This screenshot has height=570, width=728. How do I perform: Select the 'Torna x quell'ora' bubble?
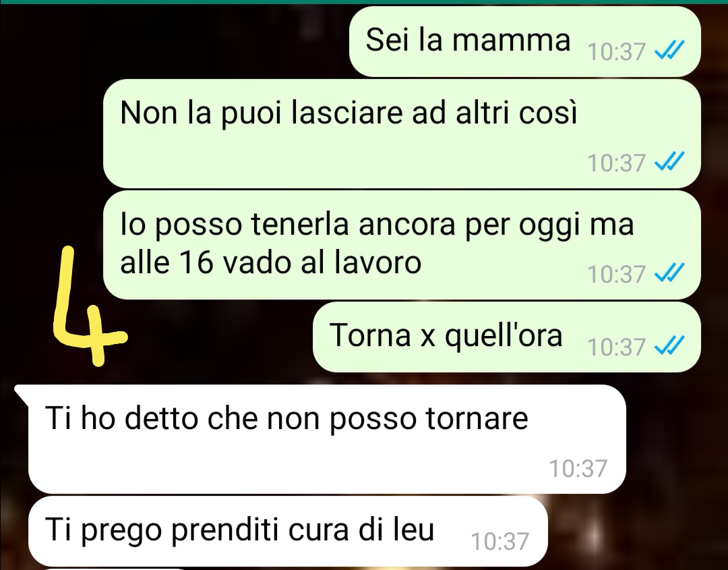[x=506, y=337]
